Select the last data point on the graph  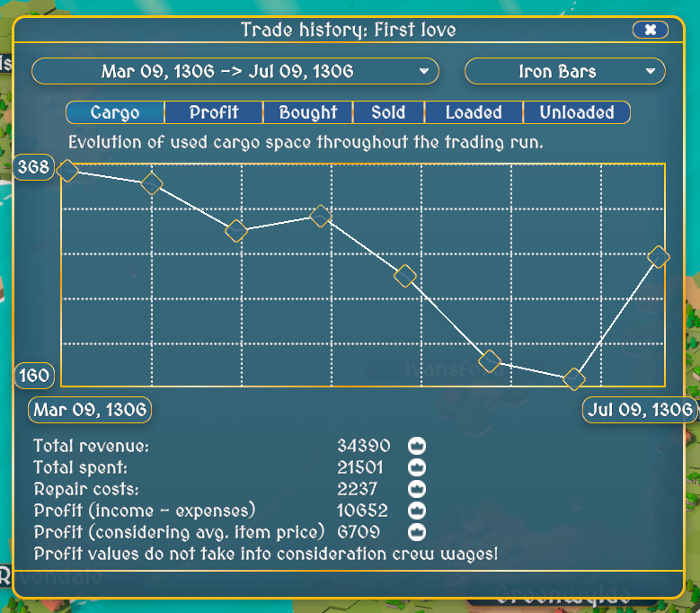click(x=659, y=257)
